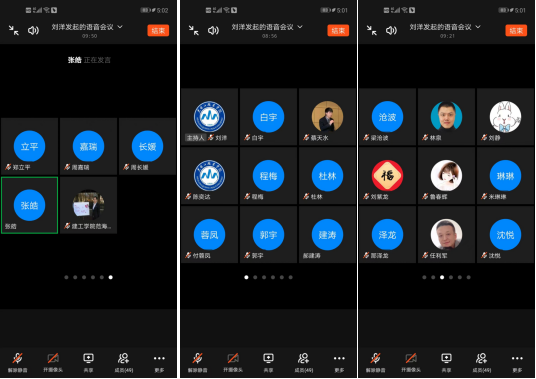This screenshot has width=536, height=379.
Task: Go to first page dot in left screen
Action: 66,277
